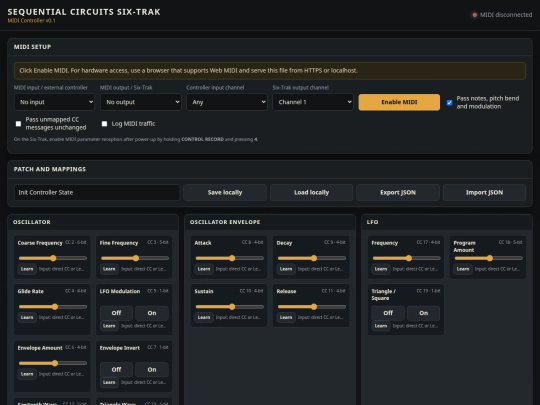This screenshot has width=540, height=405.
Task: Adjust the LFO Program Amount slider
Action: click(x=489, y=258)
